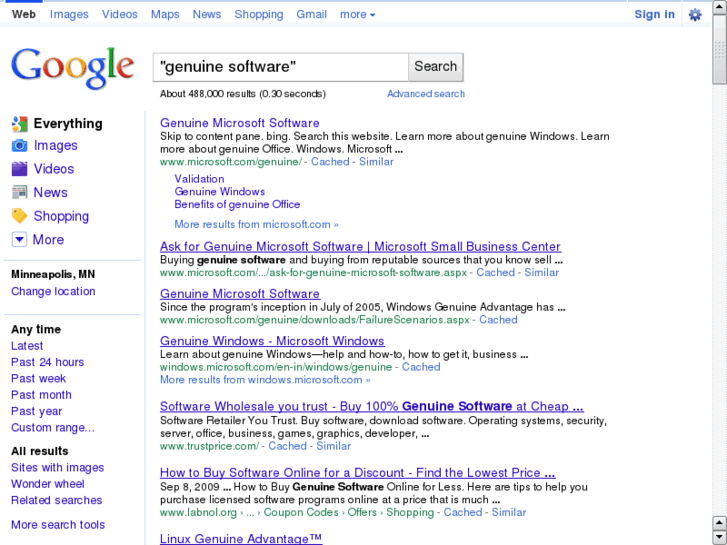
Task: Open Shopping in top navigation bar
Action: pos(259,15)
